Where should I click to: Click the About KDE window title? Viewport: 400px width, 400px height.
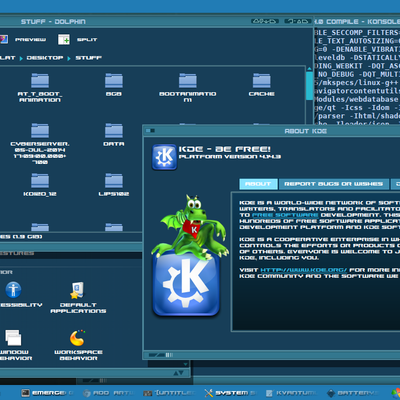coord(305,131)
